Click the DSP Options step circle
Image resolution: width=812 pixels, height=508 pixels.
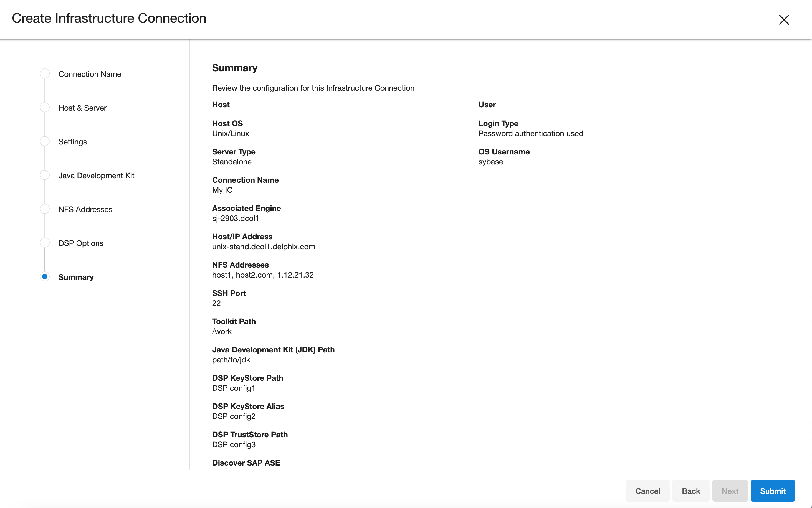point(45,243)
